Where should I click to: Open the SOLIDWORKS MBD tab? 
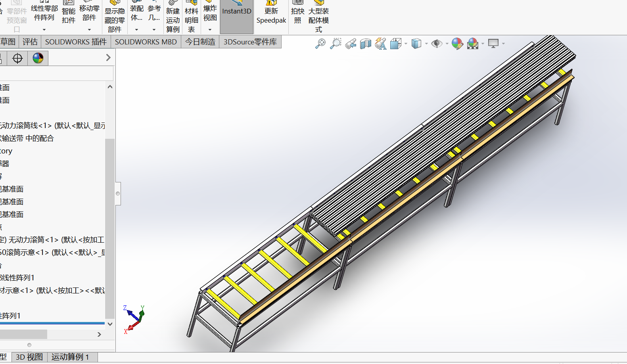[146, 42]
